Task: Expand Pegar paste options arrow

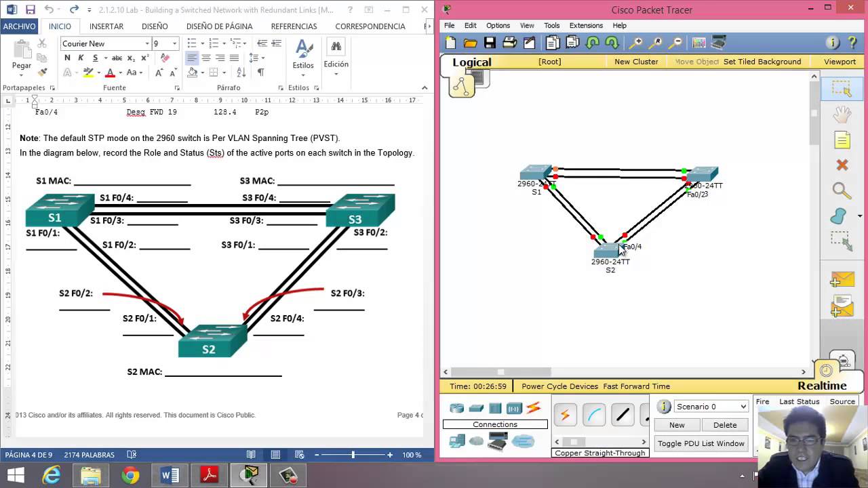Action: tap(22, 75)
